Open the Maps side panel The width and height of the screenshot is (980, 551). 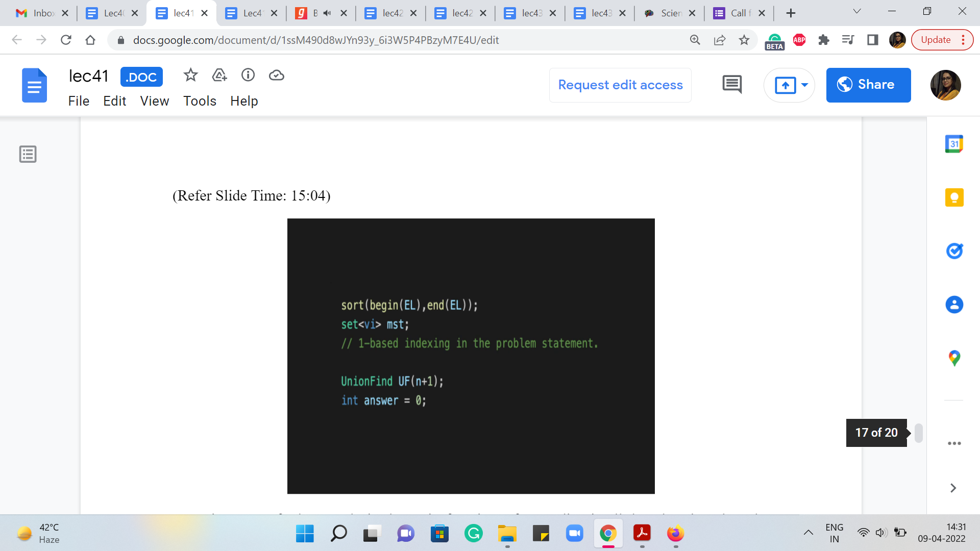pos(954,358)
